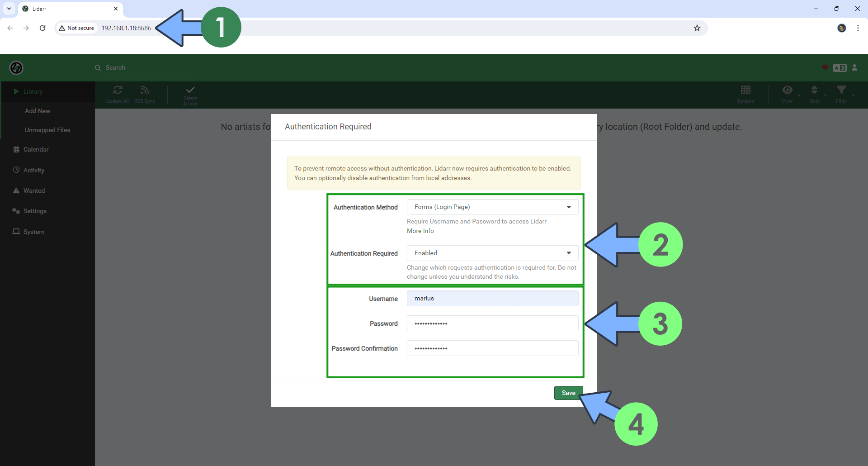Click the Save button
868x466 pixels.
coord(568,393)
